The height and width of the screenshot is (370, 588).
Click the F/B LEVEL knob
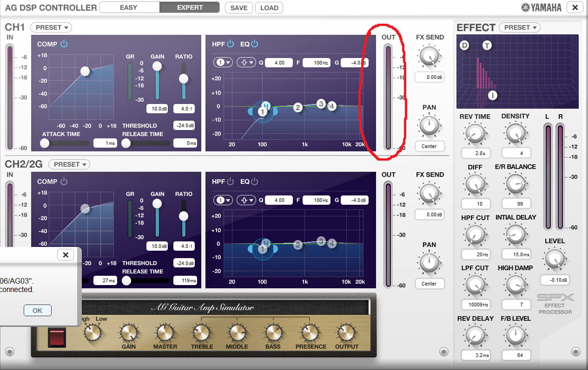(x=515, y=336)
